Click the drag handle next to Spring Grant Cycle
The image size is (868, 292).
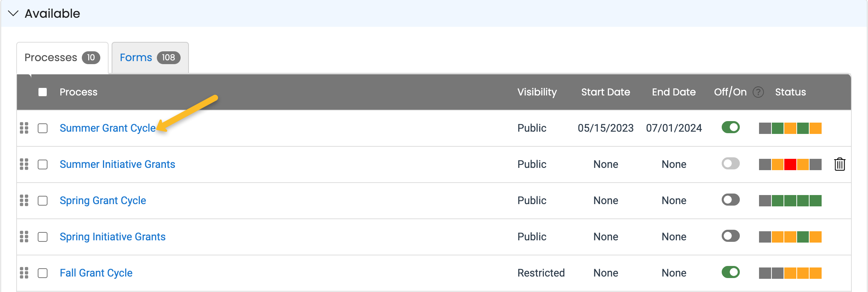click(24, 201)
